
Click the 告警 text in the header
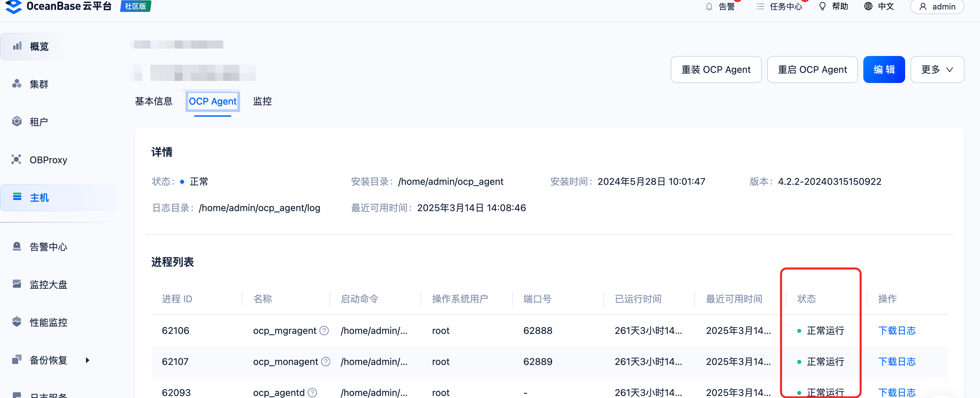pyautogui.click(x=727, y=6)
